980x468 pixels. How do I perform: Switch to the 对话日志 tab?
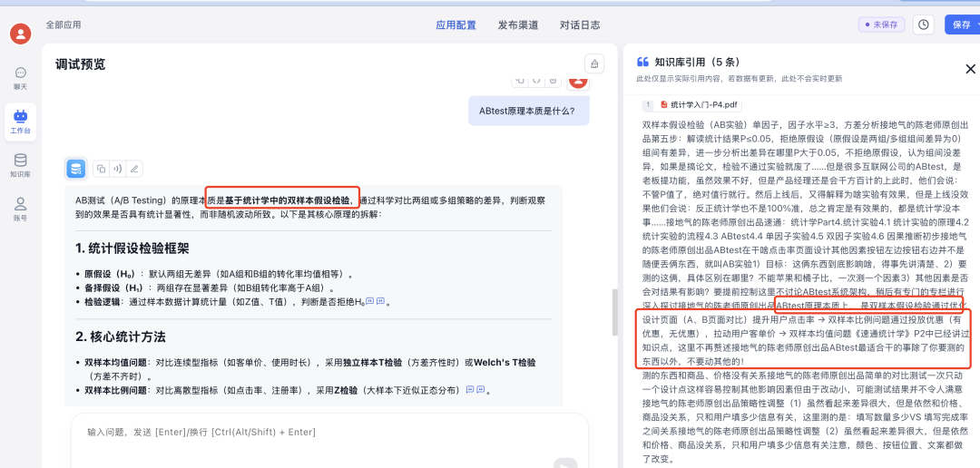(x=579, y=25)
